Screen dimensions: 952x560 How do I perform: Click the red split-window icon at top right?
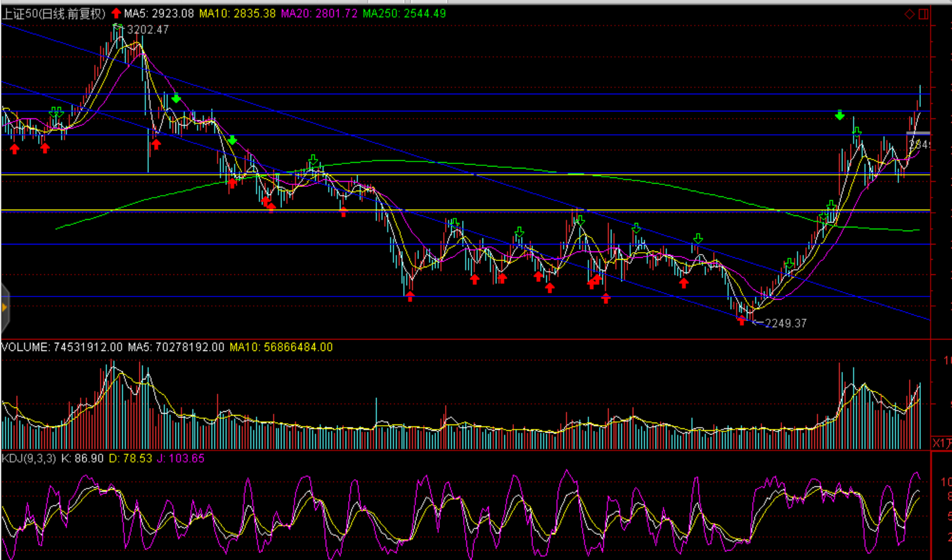pos(923,14)
